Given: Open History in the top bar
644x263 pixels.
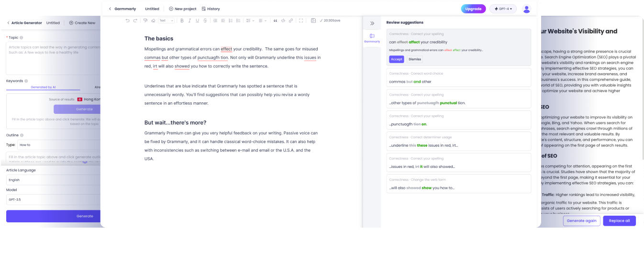Looking at the screenshot, I should pos(211,9).
